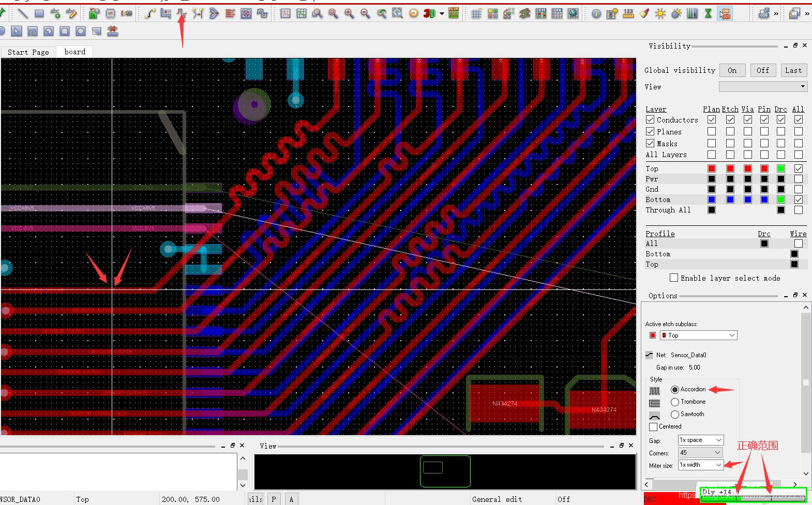This screenshot has height=505, width=812.
Task: Open the 3D button dropdown arrow
Action: [x=442, y=14]
